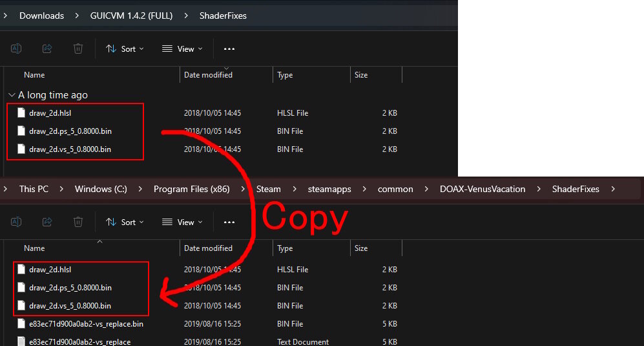Click the Share icon in the upper window toolbar
644x346 pixels.
coord(47,49)
